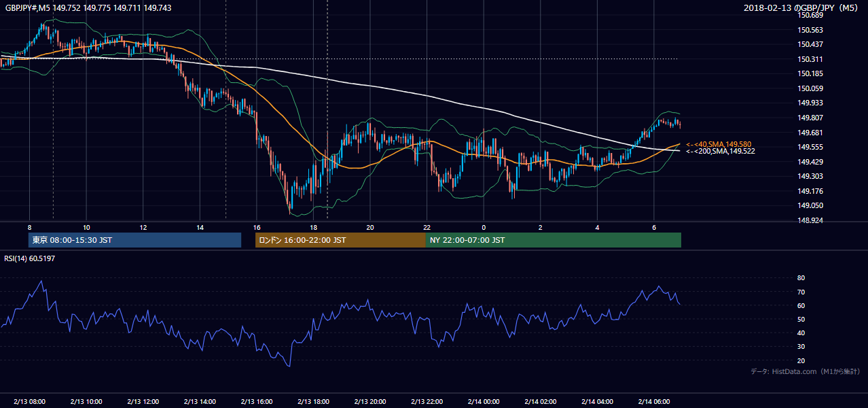Click price axis label 149.176
Image resolution: width=868 pixels, height=408 pixels.
[811, 191]
